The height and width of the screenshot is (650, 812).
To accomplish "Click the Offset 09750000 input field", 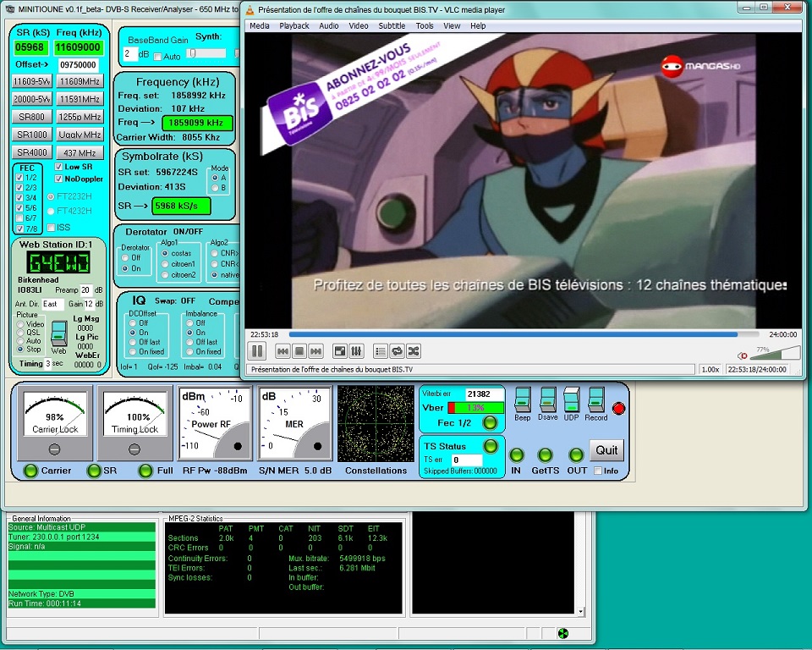I will [78, 65].
